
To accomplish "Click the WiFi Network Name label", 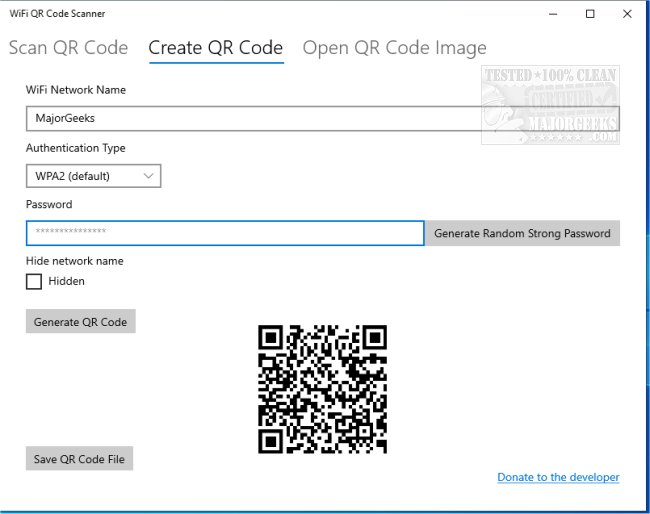I will pyautogui.click(x=76, y=90).
